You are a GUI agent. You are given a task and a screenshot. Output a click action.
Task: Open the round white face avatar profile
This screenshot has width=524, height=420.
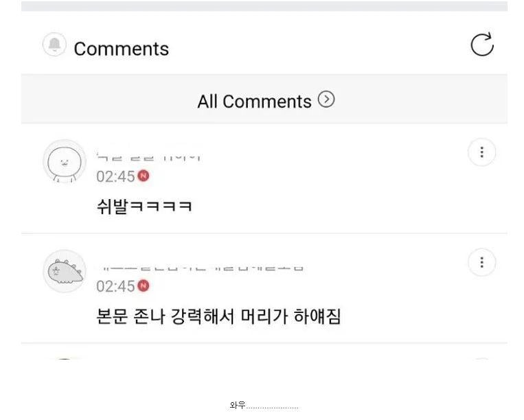pos(64,162)
